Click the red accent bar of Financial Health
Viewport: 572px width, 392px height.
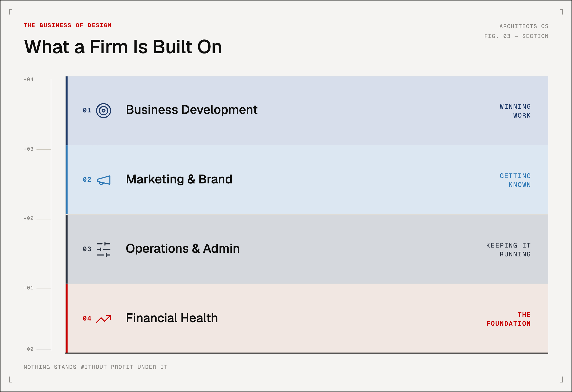(67, 318)
